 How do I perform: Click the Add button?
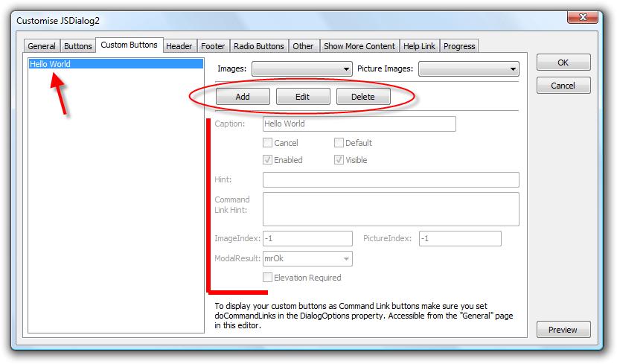click(243, 97)
